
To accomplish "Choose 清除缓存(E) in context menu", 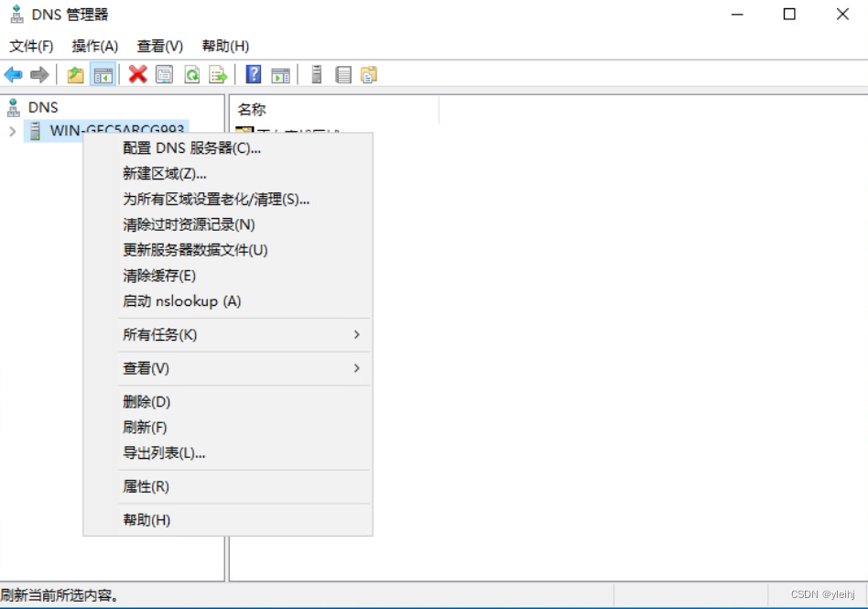I will (x=228, y=276).
